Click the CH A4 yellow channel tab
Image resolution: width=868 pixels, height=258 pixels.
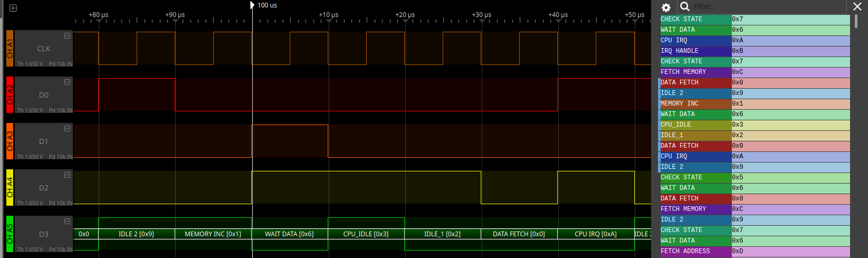[9, 188]
